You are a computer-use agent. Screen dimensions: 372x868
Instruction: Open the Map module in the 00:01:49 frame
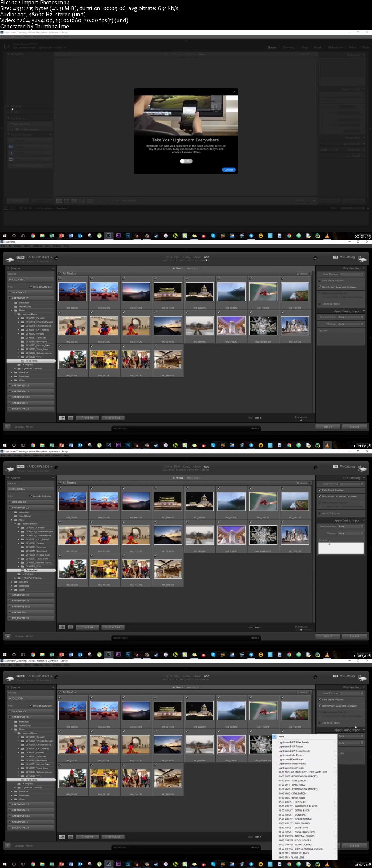pos(304,47)
